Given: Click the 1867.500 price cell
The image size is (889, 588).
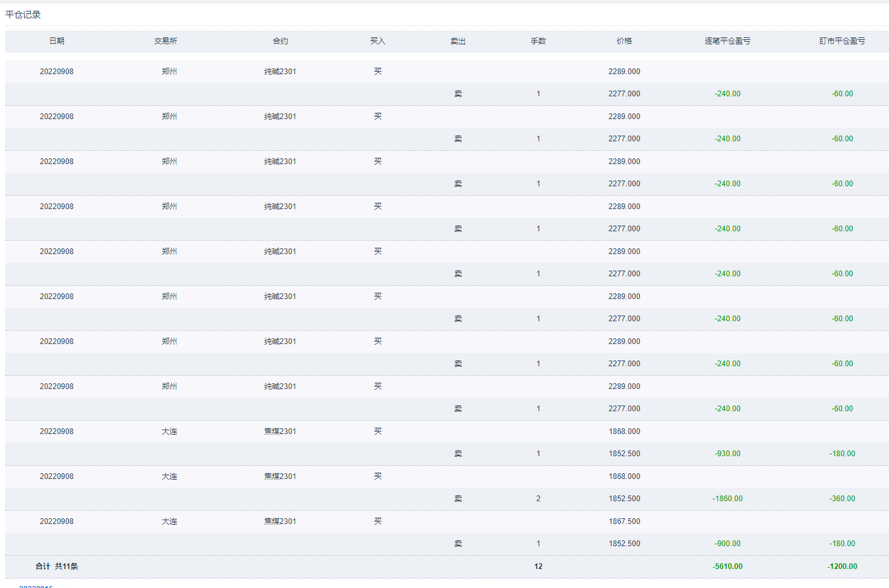Looking at the screenshot, I should tap(624, 521).
